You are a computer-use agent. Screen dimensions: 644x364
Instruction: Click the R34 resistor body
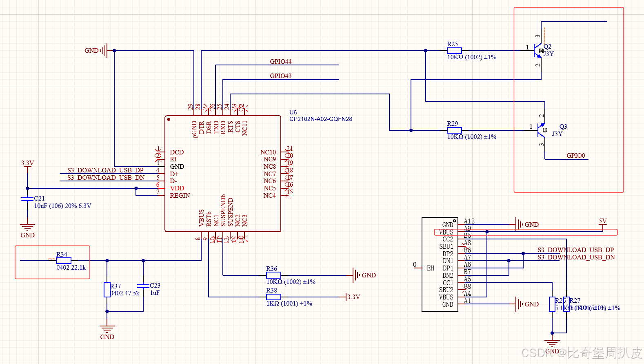coord(64,261)
